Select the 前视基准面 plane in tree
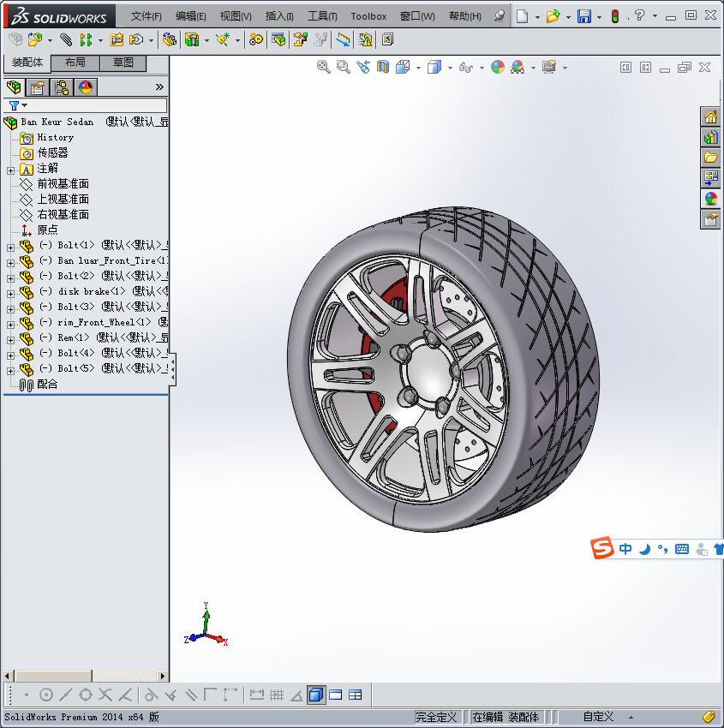The width and height of the screenshot is (724, 728). [x=63, y=184]
